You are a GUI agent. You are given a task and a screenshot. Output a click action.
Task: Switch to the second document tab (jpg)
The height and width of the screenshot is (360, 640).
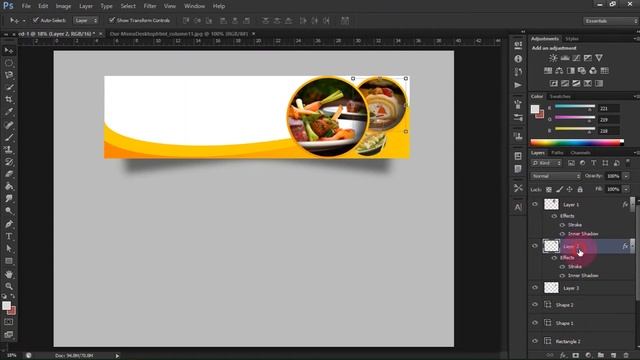click(179, 34)
